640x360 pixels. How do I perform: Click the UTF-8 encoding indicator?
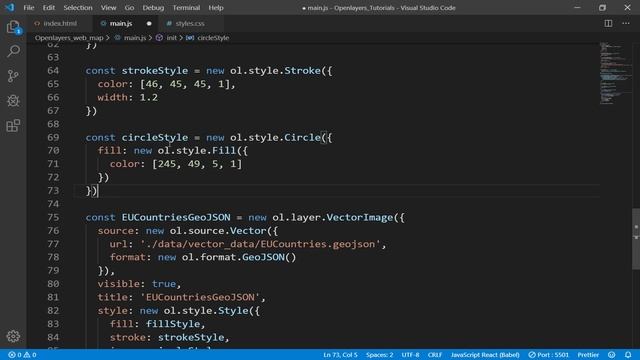tap(410, 355)
